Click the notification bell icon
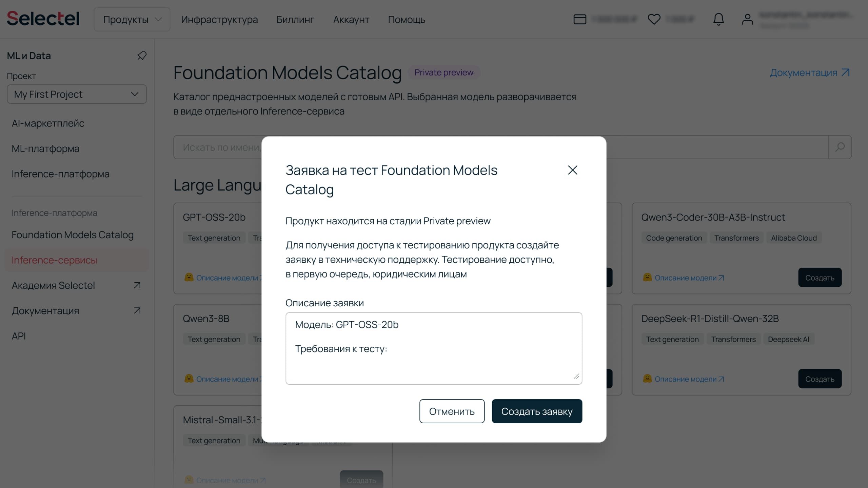 [x=718, y=19]
